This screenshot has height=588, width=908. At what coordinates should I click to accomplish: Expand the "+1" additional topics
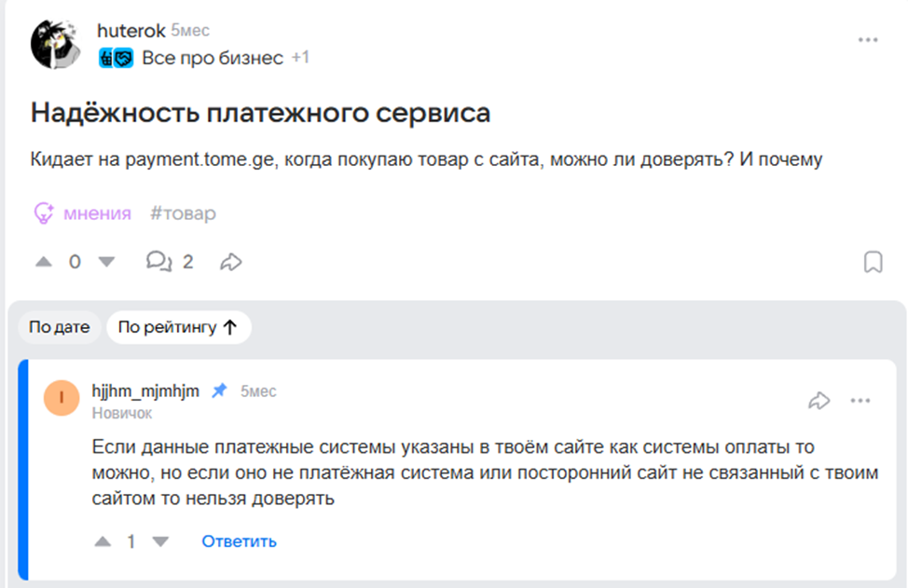[300, 58]
